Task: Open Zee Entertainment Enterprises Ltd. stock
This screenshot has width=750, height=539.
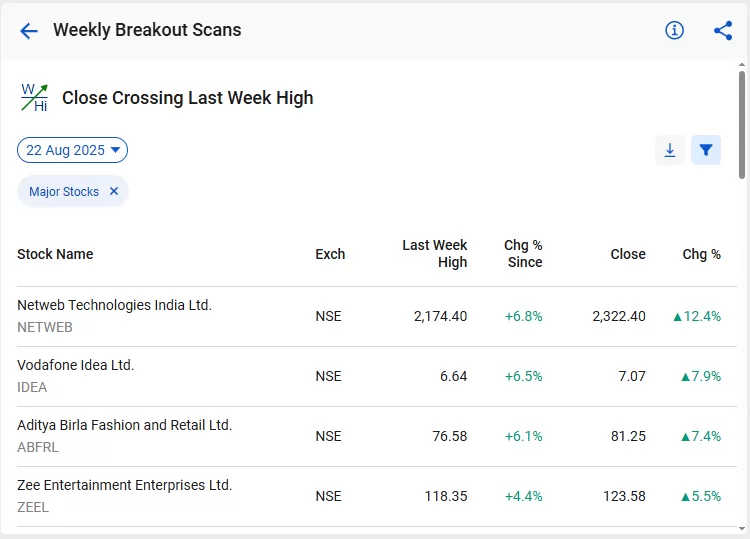Action: 124,485
